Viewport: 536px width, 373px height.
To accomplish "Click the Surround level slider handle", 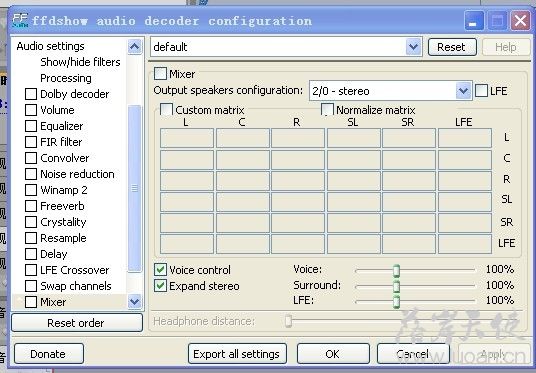I will pyautogui.click(x=396, y=286).
